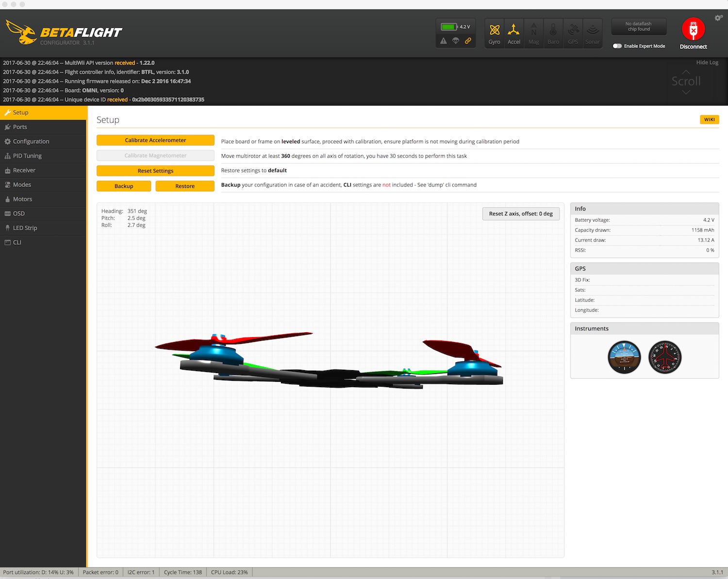Viewport: 728px width, 579px height.
Task: Click the Reset Settings button
Action: [x=155, y=171]
